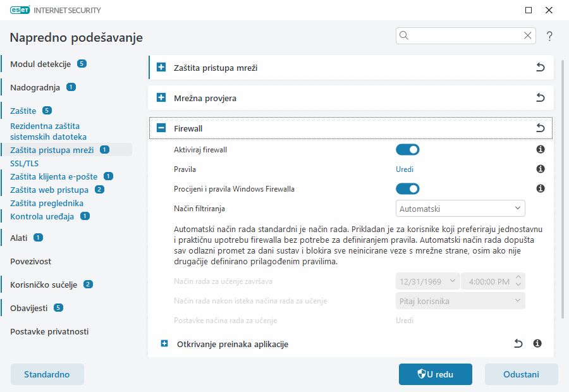Clear the search field using the X icon

(528, 35)
